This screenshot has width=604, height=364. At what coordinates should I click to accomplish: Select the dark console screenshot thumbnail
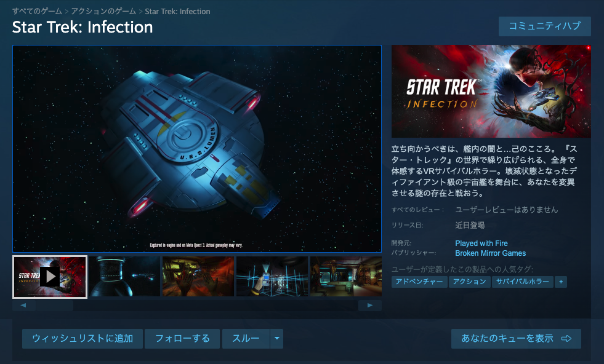click(x=124, y=277)
